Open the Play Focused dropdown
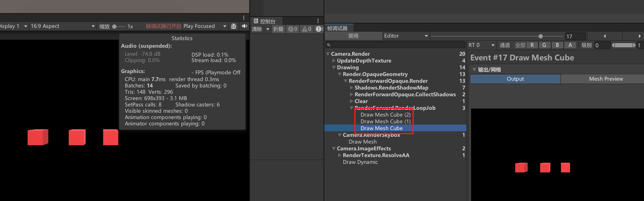The height and width of the screenshot is (201, 644). [205, 26]
